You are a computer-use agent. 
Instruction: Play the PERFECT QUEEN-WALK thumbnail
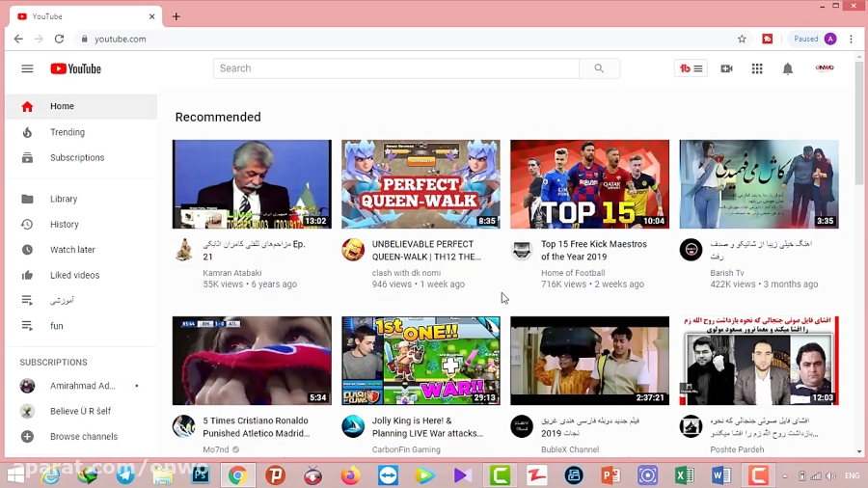coord(420,184)
